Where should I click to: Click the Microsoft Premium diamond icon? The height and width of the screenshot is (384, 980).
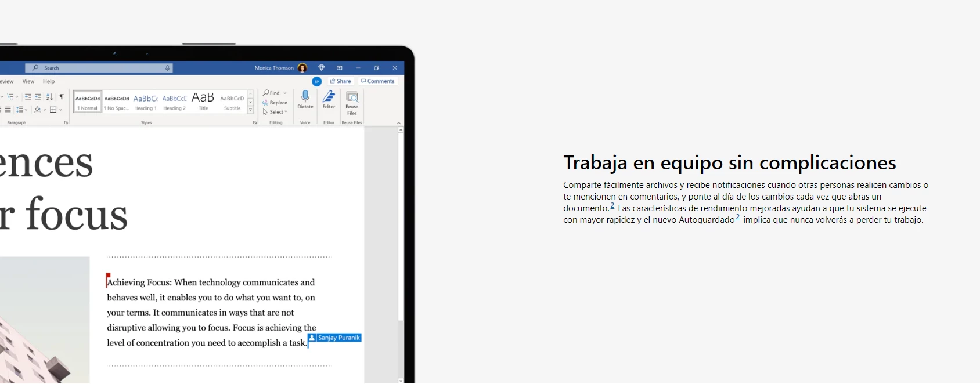[321, 68]
